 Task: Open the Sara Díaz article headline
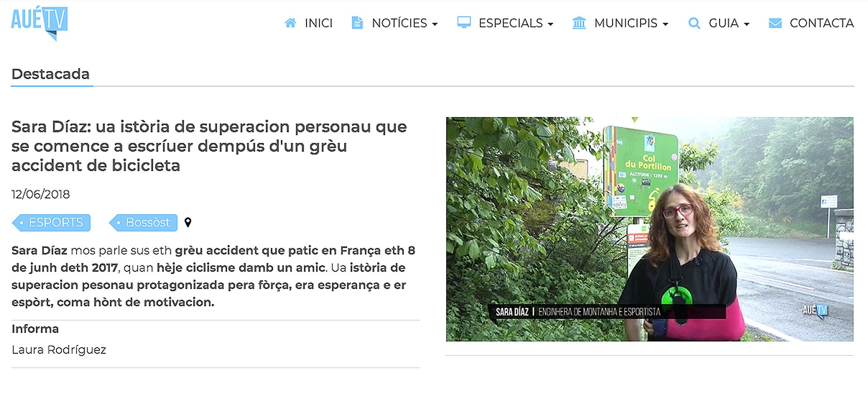tap(209, 146)
